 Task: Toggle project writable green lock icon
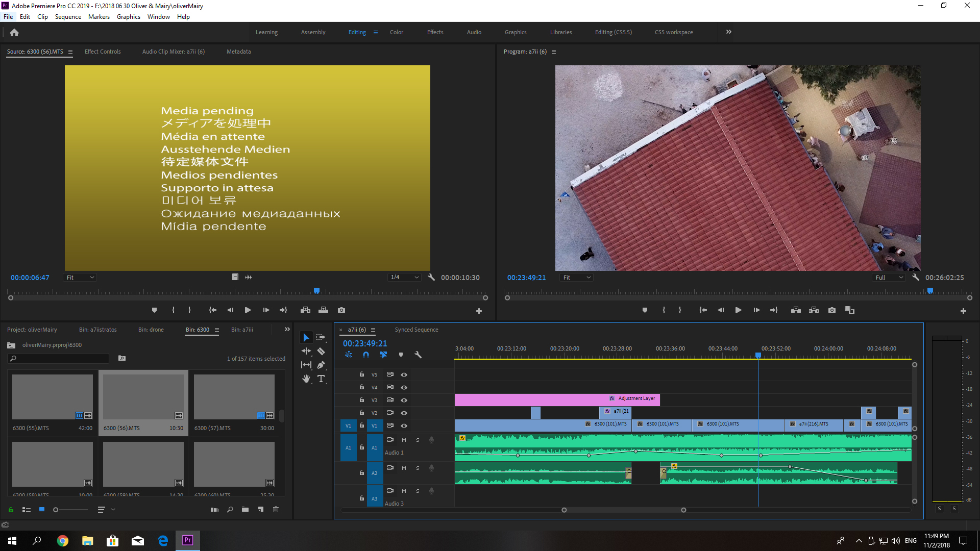[11, 509]
